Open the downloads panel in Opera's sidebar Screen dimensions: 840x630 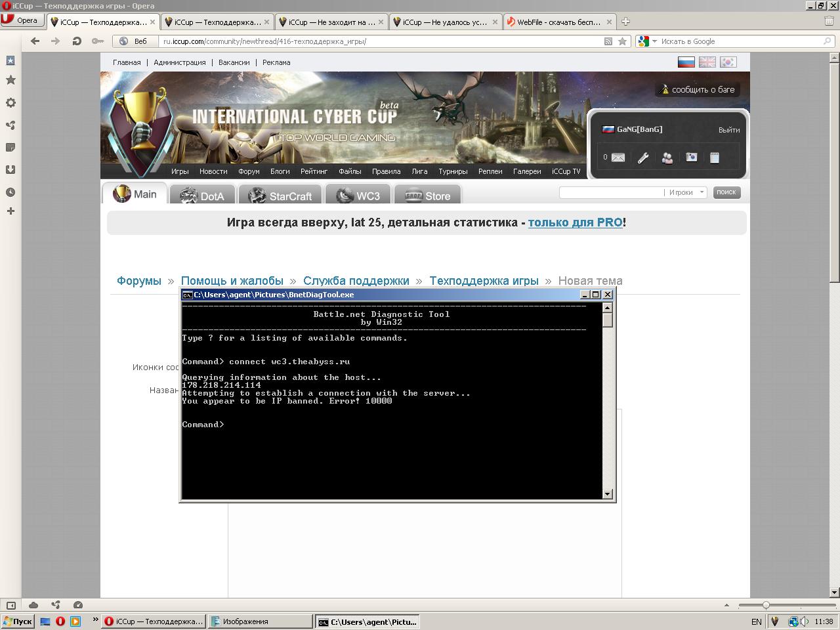point(10,169)
